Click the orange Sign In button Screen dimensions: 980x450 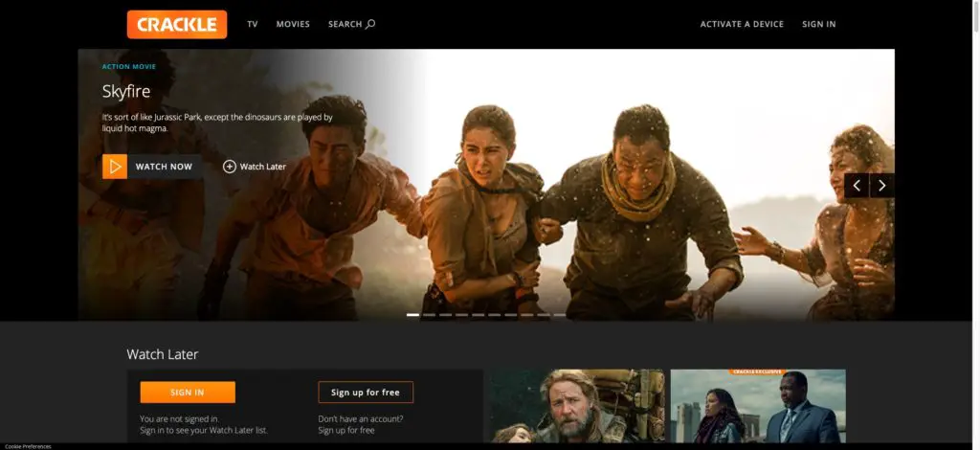188,393
